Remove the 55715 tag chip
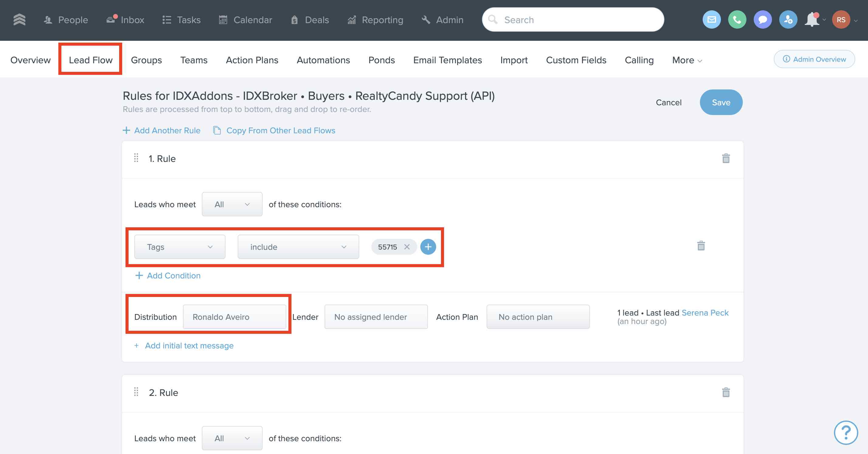The image size is (868, 454). click(x=407, y=247)
